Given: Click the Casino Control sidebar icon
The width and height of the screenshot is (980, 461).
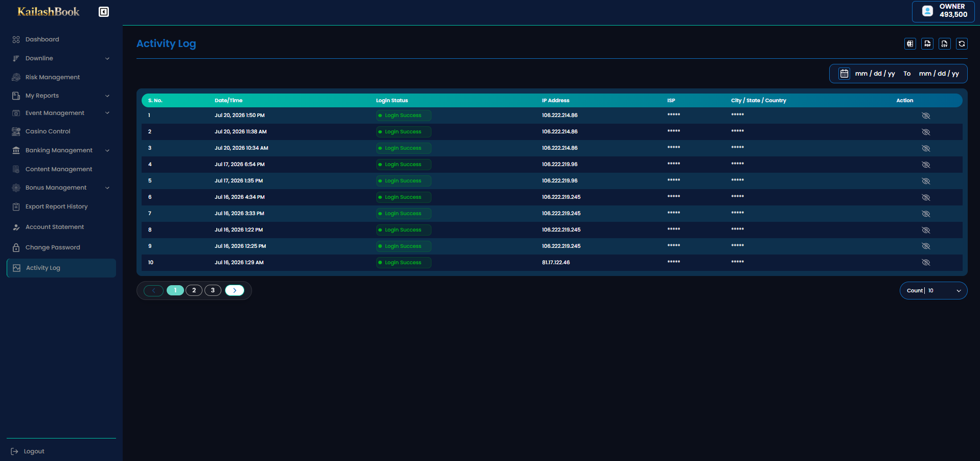Looking at the screenshot, I should pos(16,131).
